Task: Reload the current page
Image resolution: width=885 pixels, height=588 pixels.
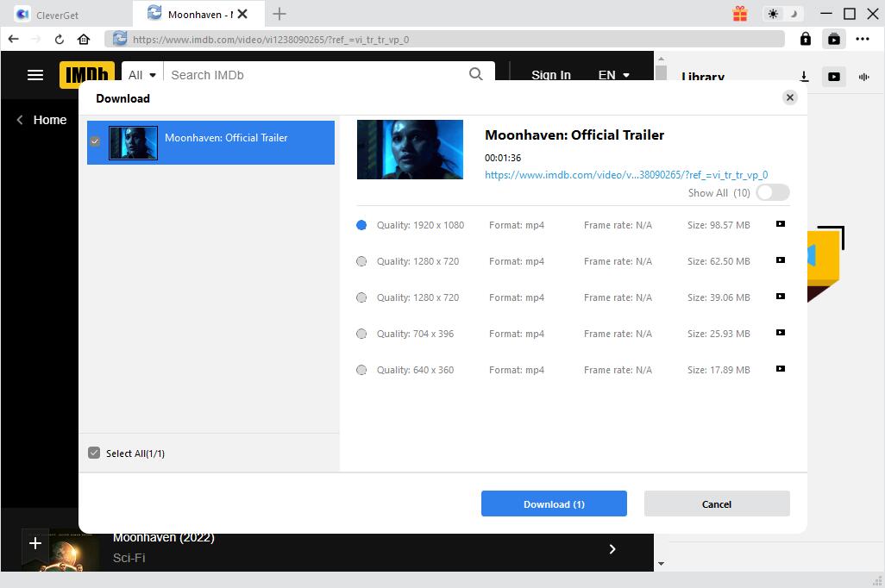Action: tap(60, 39)
